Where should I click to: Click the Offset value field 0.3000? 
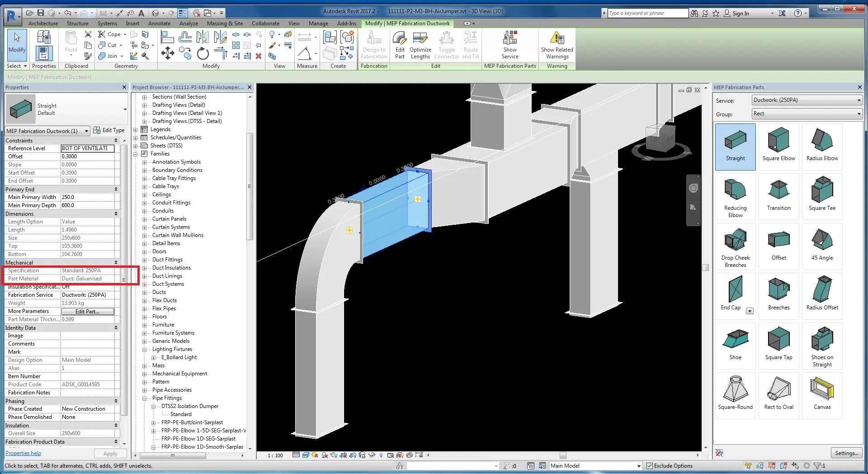(88, 156)
